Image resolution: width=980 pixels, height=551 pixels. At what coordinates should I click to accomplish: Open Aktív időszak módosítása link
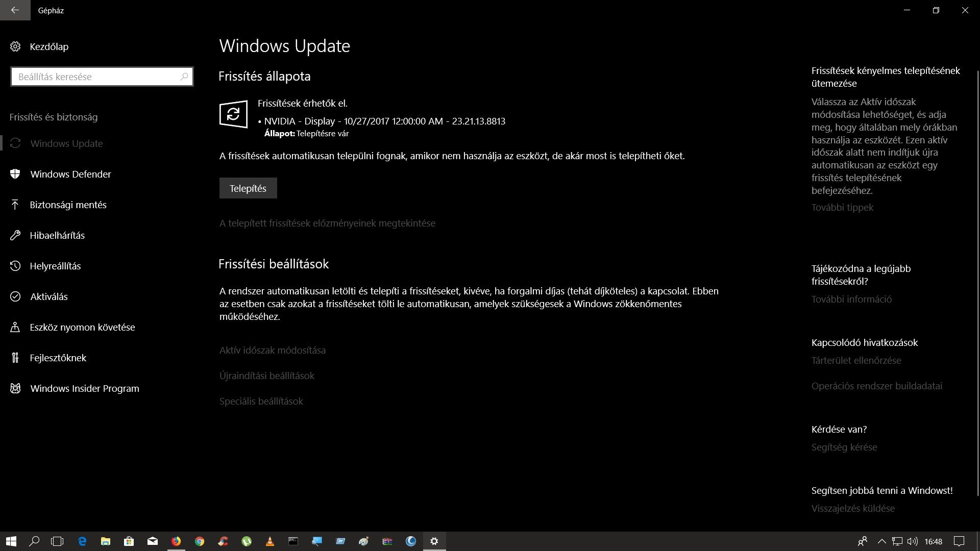[273, 350]
